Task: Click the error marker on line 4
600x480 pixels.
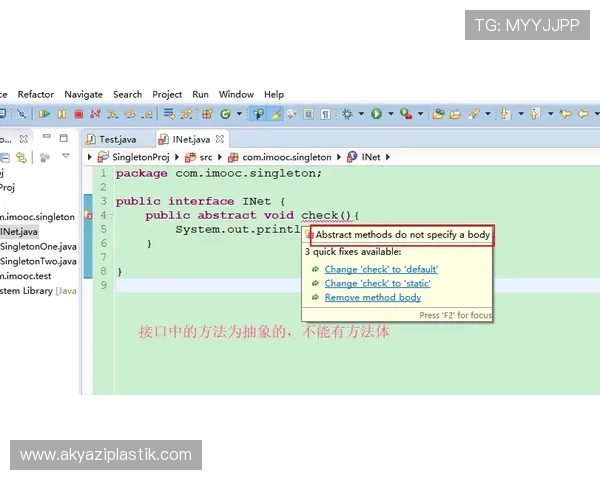Action: point(90,216)
